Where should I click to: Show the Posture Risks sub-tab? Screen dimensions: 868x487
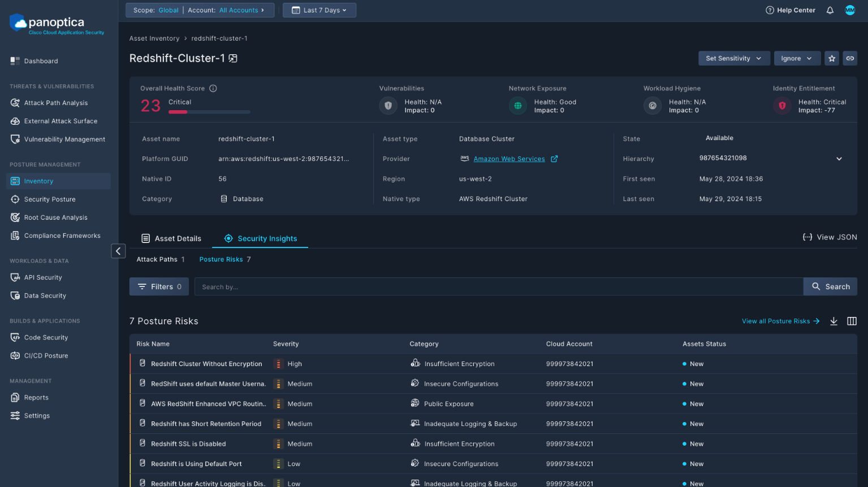point(225,259)
